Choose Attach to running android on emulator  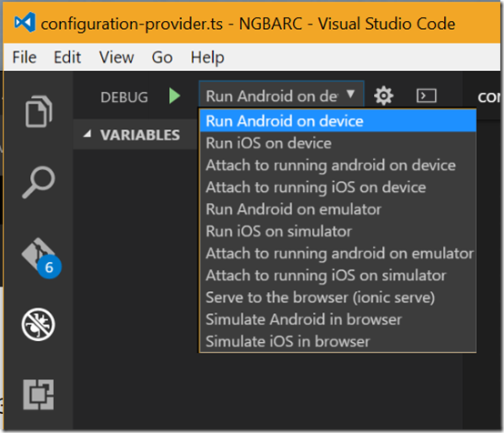[x=338, y=253]
